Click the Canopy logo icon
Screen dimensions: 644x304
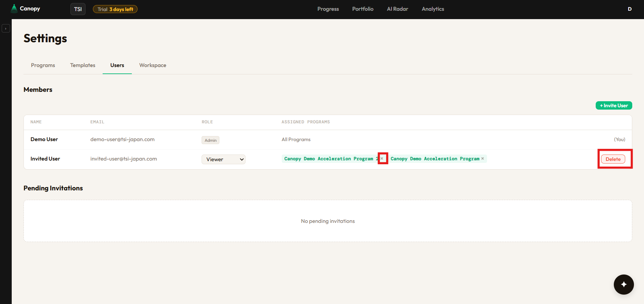[x=14, y=8]
